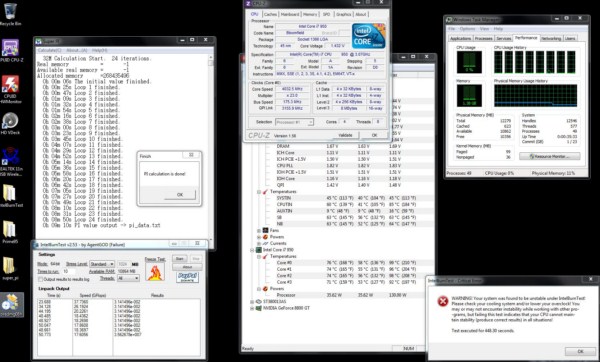Open the Selection processor dropdown in CPU-Z

pos(295,122)
